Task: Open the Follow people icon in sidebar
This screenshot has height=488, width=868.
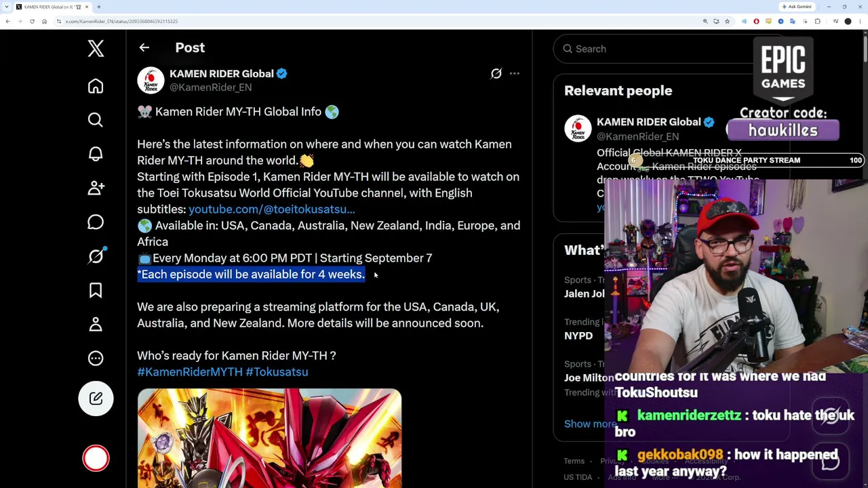Action: 96,188
